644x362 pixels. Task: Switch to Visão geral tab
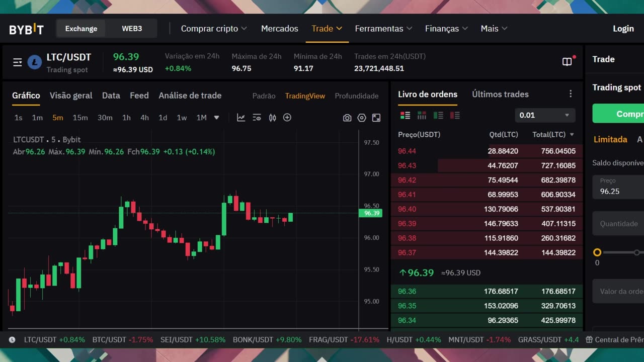[71, 96]
